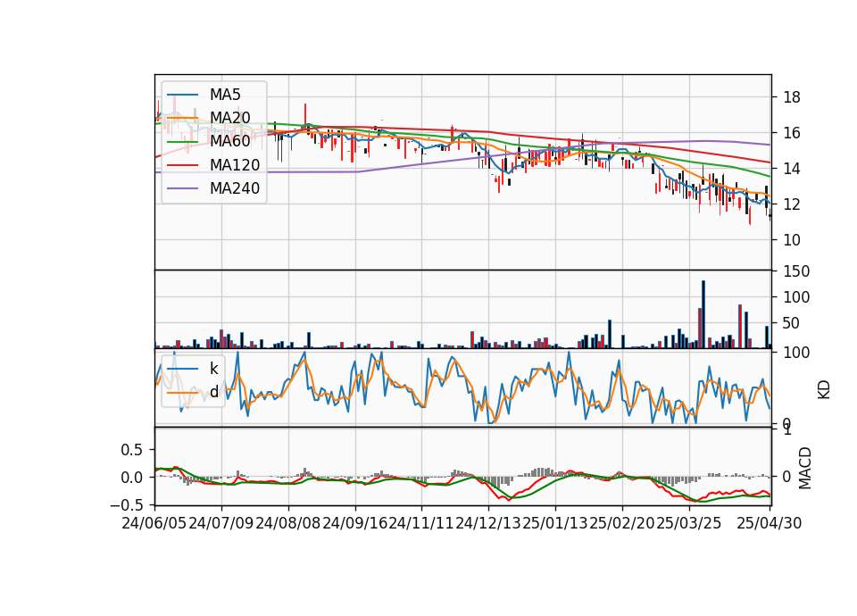Screen dimensions: 857x616
Task: Click the 25/02/20 date label
Action: click(x=622, y=523)
